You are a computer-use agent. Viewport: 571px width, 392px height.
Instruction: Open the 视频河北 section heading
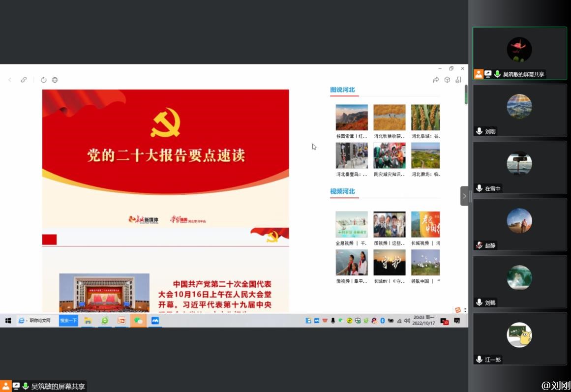[x=342, y=191]
